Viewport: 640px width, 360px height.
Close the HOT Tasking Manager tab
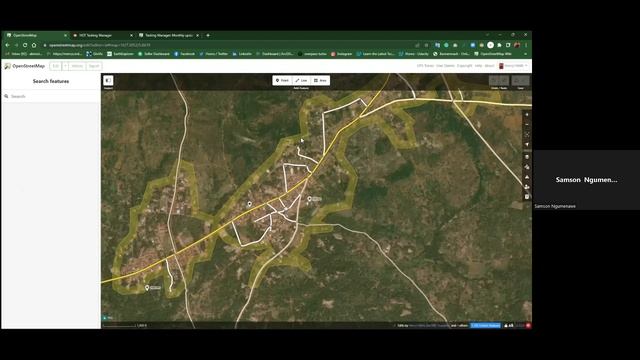(x=131, y=36)
